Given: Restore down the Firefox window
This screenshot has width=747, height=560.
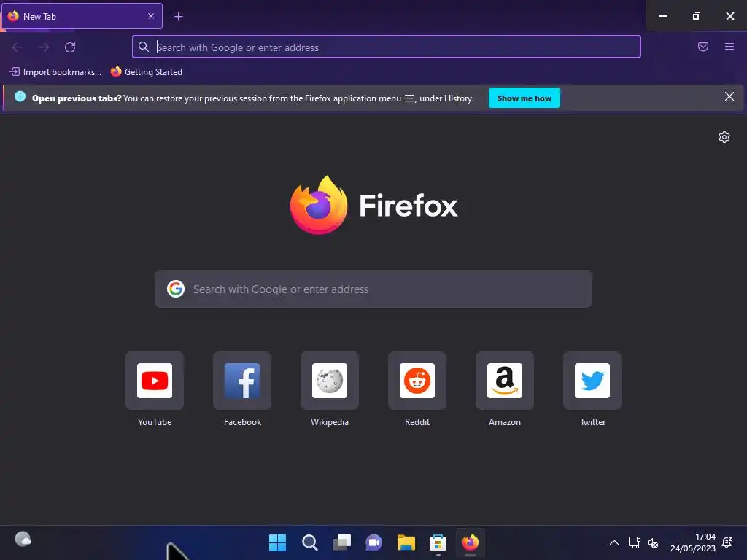Looking at the screenshot, I should pyautogui.click(x=697, y=16).
